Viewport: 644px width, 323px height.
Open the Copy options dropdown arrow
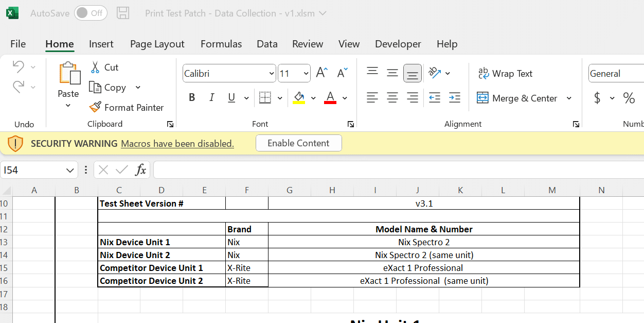tap(138, 88)
